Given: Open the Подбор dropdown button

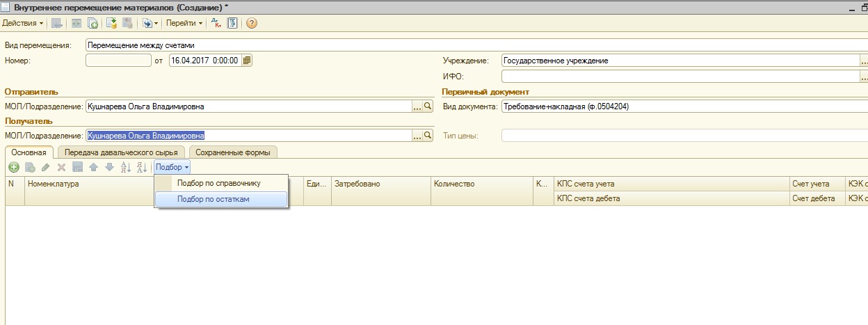Looking at the screenshot, I should coord(172,167).
